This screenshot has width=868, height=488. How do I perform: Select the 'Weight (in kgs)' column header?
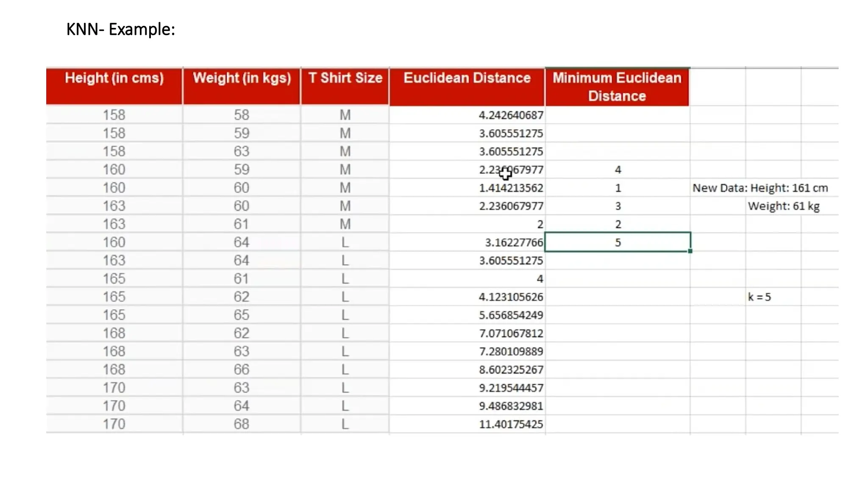(242, 86)
